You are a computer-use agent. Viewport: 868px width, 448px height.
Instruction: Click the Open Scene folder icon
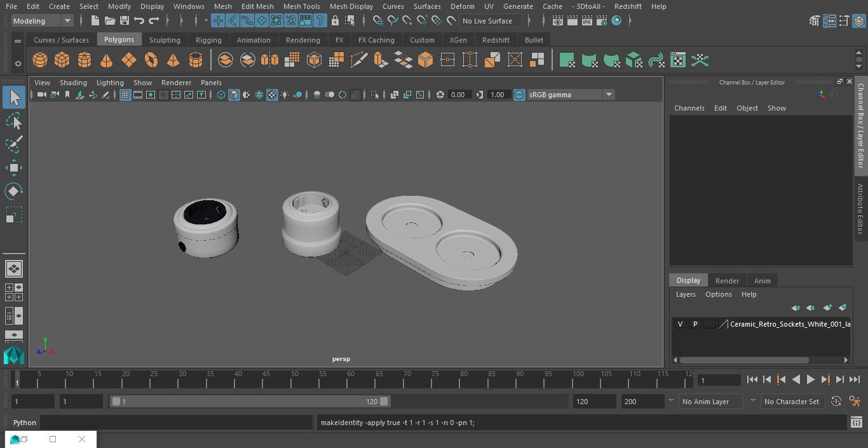110,21
